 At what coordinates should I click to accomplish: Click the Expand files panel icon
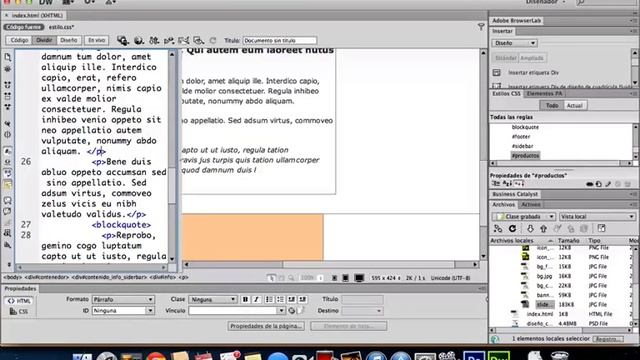(x=601, y=229)
